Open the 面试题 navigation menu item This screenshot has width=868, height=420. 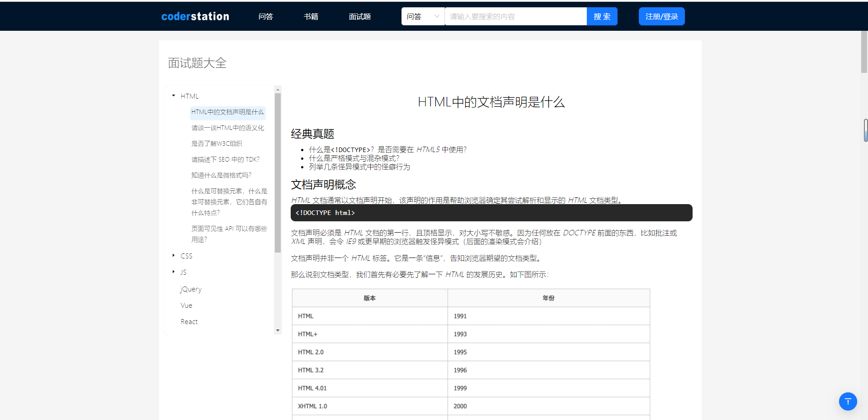tap(360, 17)
